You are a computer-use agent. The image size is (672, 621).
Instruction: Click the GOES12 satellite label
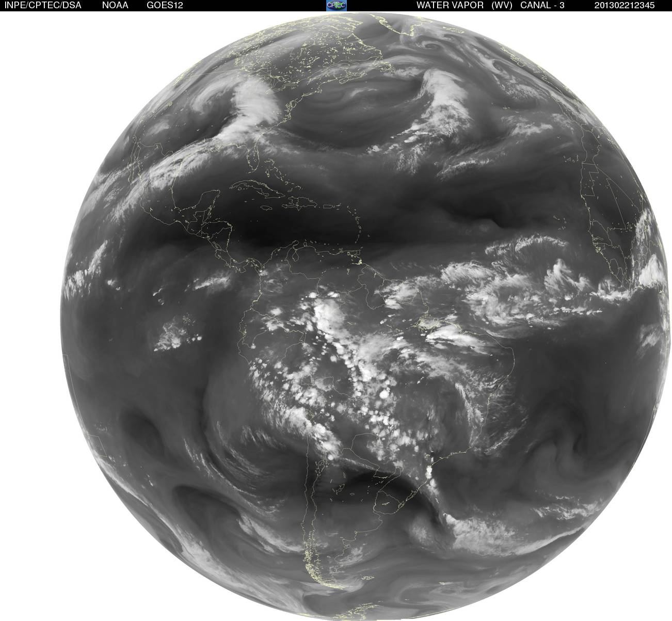point(164,5)
